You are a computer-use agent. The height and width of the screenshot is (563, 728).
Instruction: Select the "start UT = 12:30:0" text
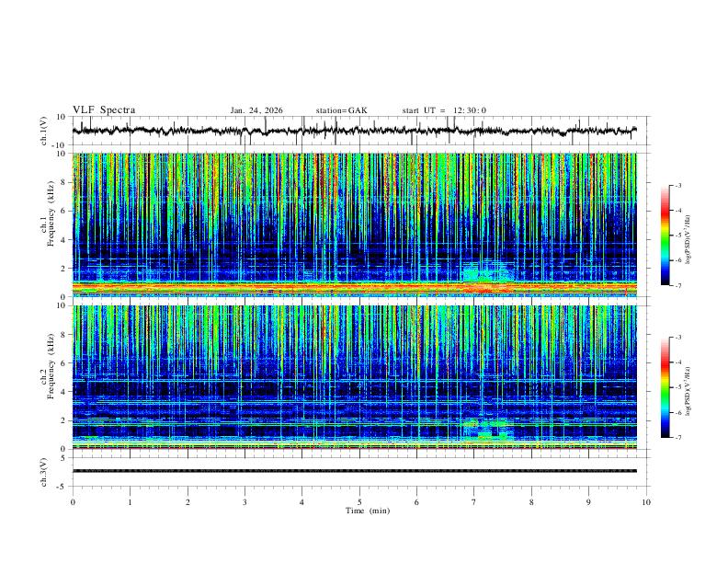(444, 110)
